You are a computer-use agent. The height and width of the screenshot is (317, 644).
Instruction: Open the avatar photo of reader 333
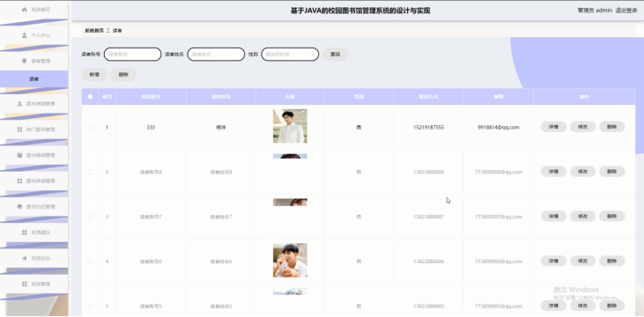click(x=290, y=126)
